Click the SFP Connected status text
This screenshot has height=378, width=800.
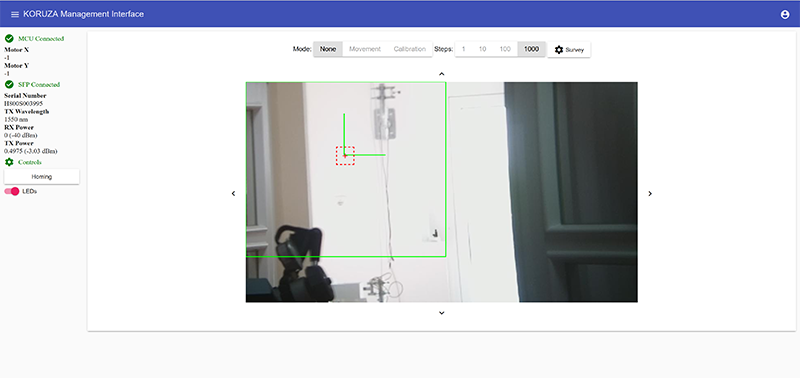coord(39,85)
